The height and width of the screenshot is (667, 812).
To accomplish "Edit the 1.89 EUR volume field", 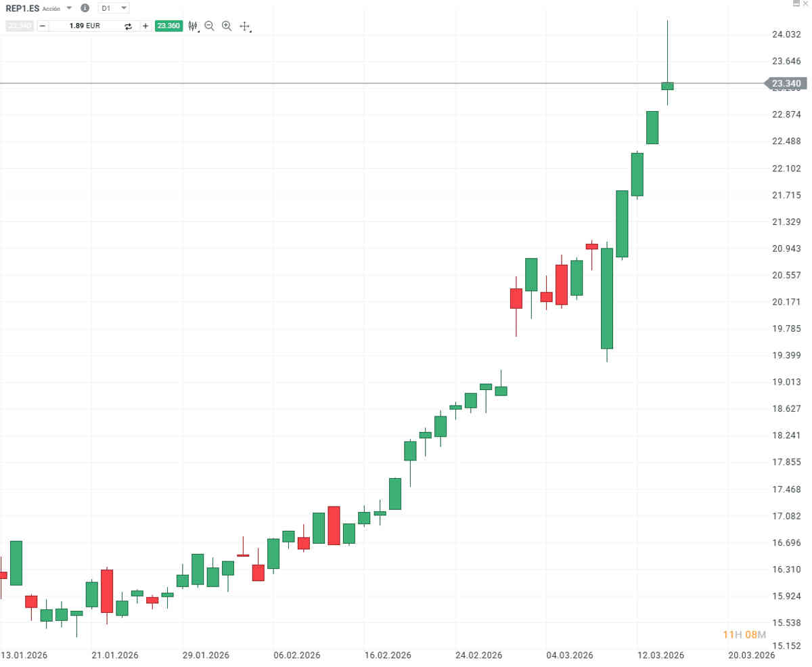I will coord(85,26).
